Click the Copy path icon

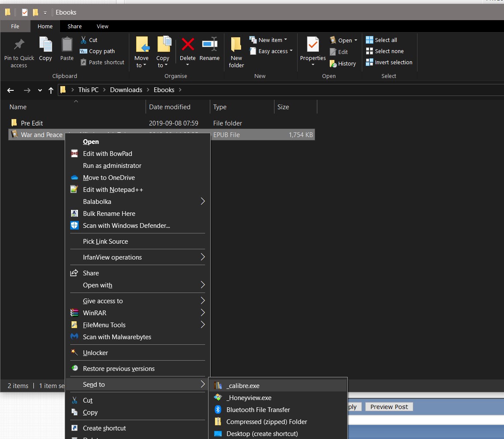click(83, 51)
